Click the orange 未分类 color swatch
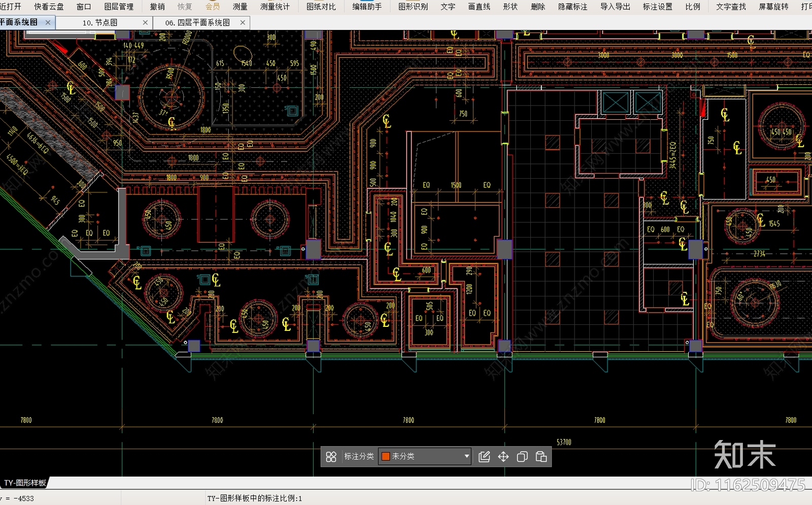 point(386,456)
